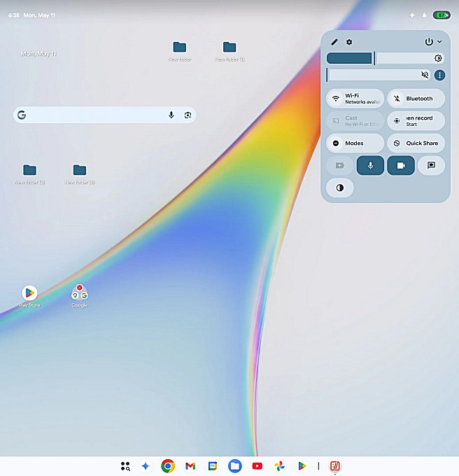459x476 pixels.
Task: Open the red running app in taskbar
Action: (335, 465)
